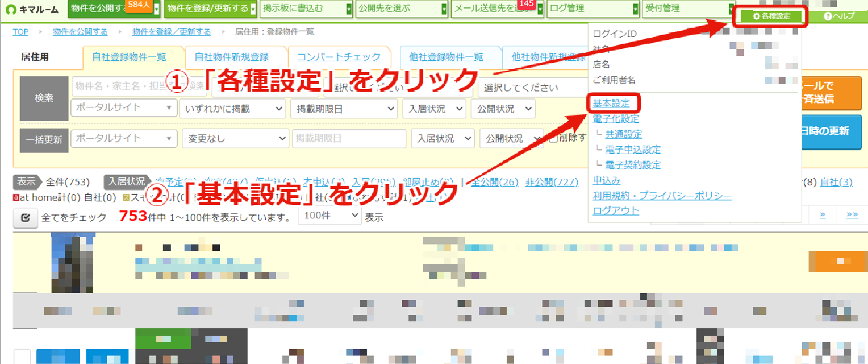868x364 pixels.
Task: Click the gear icon in 各種設定
Action: 756,16
